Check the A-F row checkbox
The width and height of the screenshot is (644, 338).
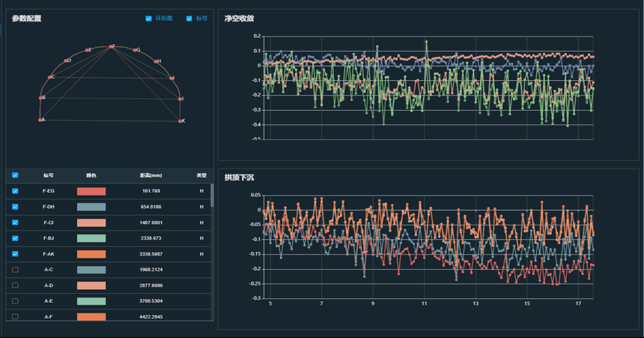[x=15, y=316]
